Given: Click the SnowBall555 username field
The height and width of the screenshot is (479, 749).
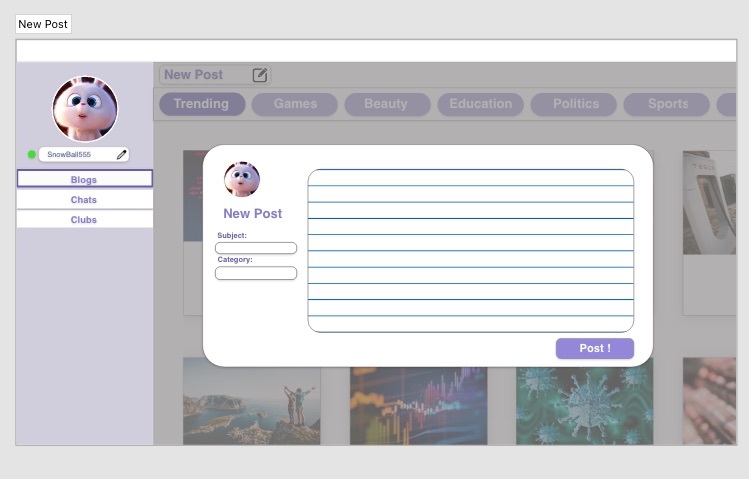Looking at the screenshot, I should (x=84, y=154).
